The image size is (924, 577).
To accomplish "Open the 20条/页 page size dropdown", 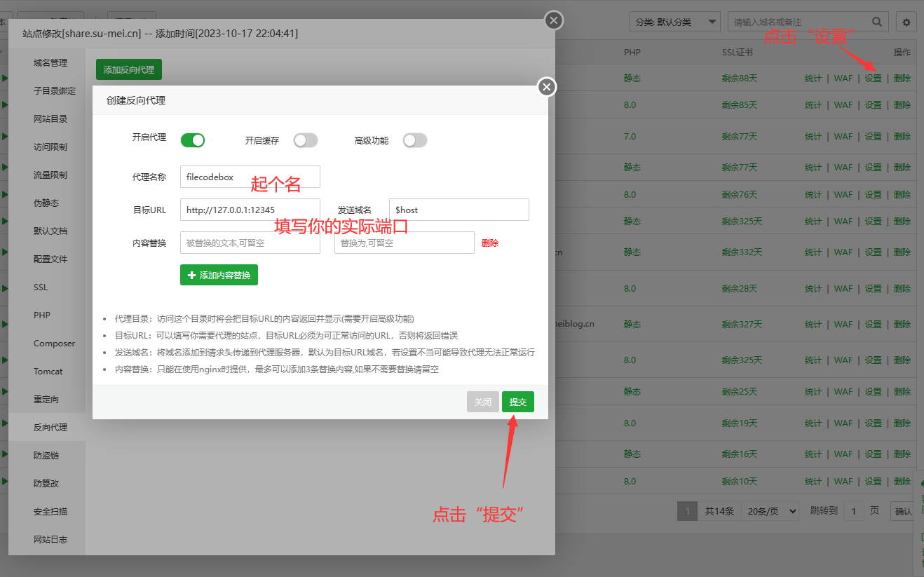I will pos(770,511).
